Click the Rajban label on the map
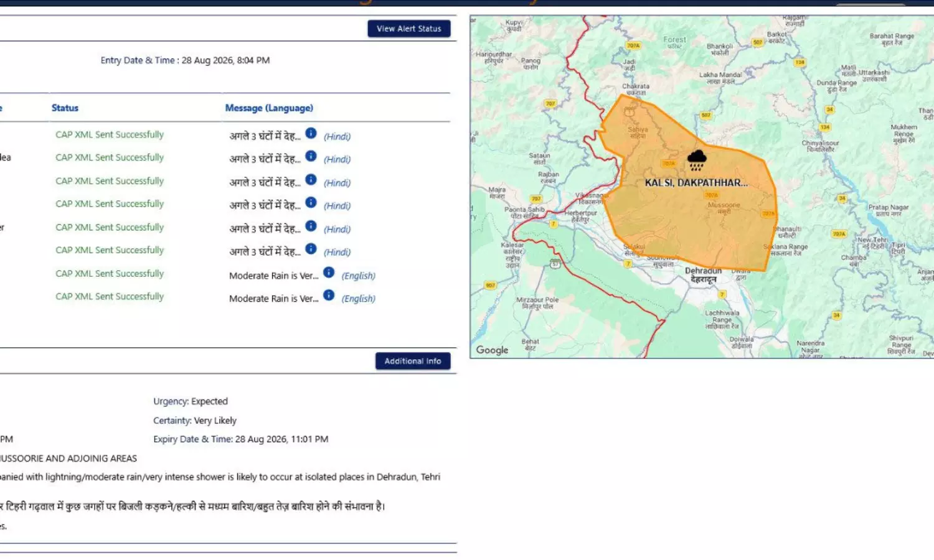Image resolution: width=934 pixels, height=560 pixels. [549, 177]
